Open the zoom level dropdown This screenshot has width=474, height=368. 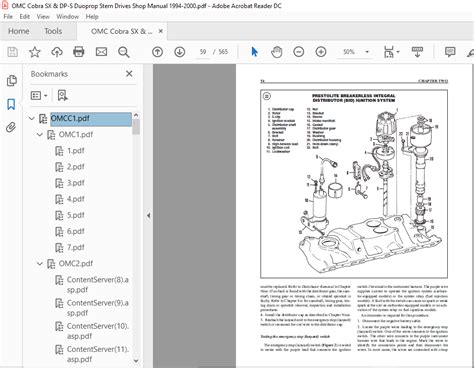click(x=367, y=52)
